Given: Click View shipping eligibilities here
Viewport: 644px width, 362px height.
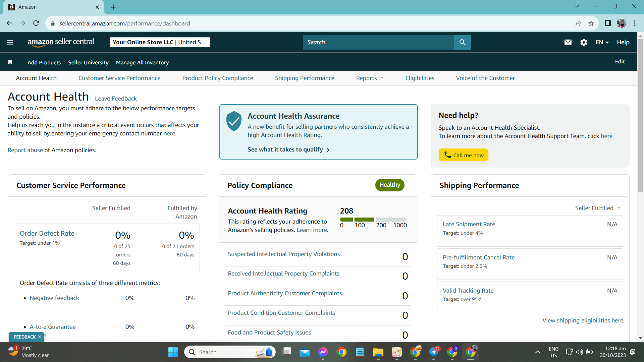Looking at the screenshot, I should pyautogui.click(x=583, y=320).
